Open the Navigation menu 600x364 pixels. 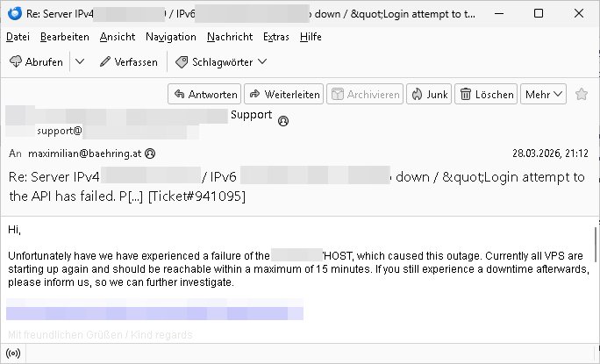click(x=171, y=37)
